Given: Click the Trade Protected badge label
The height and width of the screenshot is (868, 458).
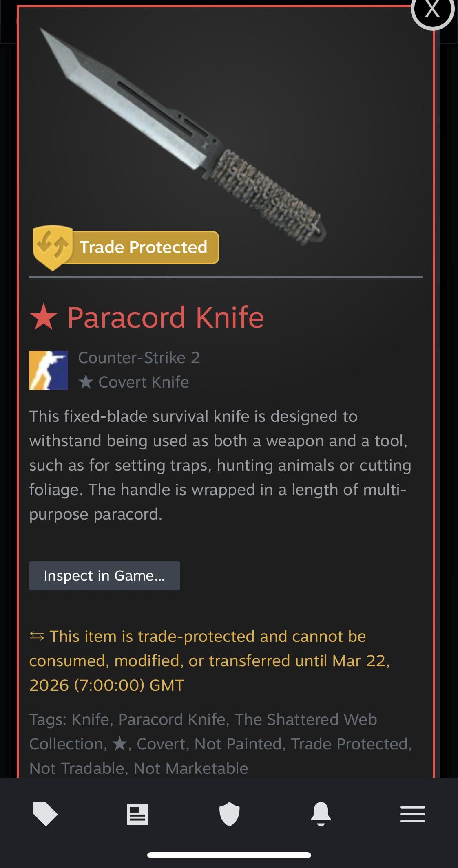Looking at the screenshot, I should coord(143,247).
